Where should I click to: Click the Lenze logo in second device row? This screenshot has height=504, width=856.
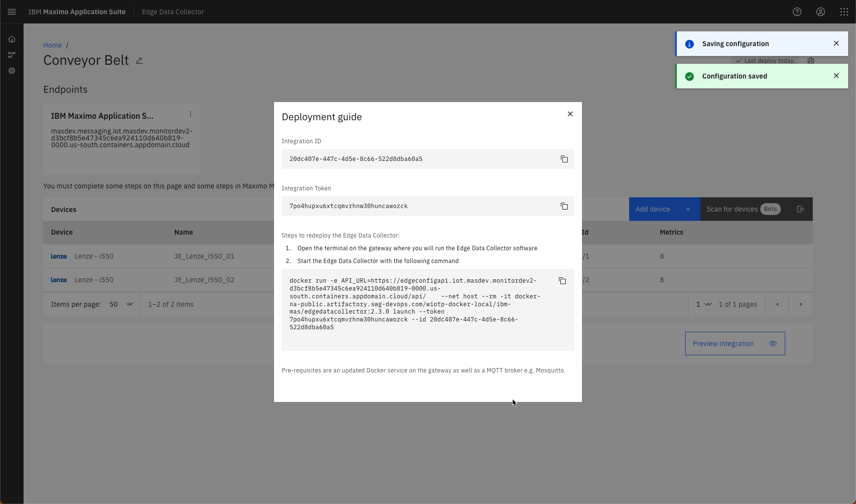point(59,280)
